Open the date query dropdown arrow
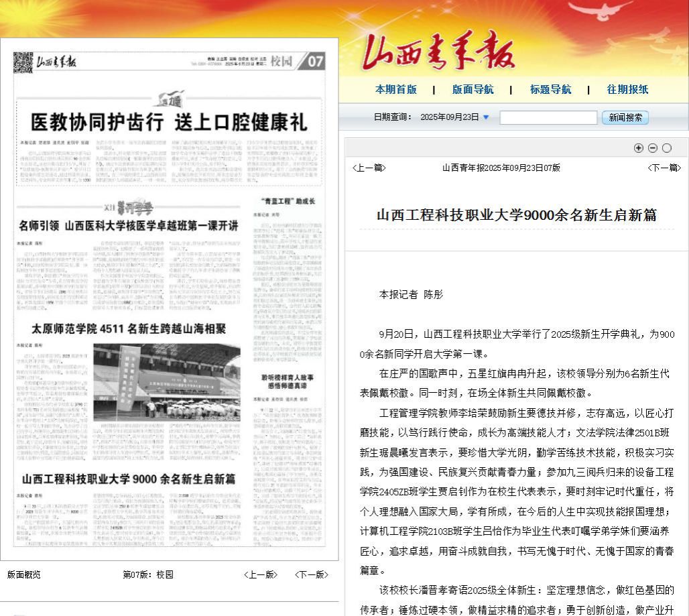 point(486,117)
